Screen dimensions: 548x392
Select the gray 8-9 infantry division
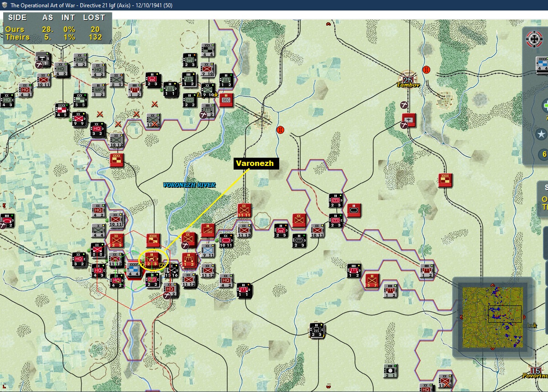[117, 80]
